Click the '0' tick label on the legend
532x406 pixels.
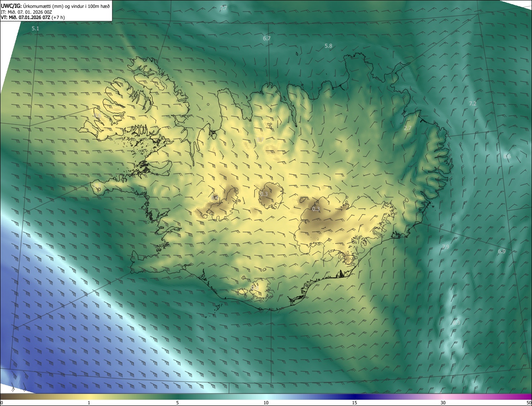point(2,403)
